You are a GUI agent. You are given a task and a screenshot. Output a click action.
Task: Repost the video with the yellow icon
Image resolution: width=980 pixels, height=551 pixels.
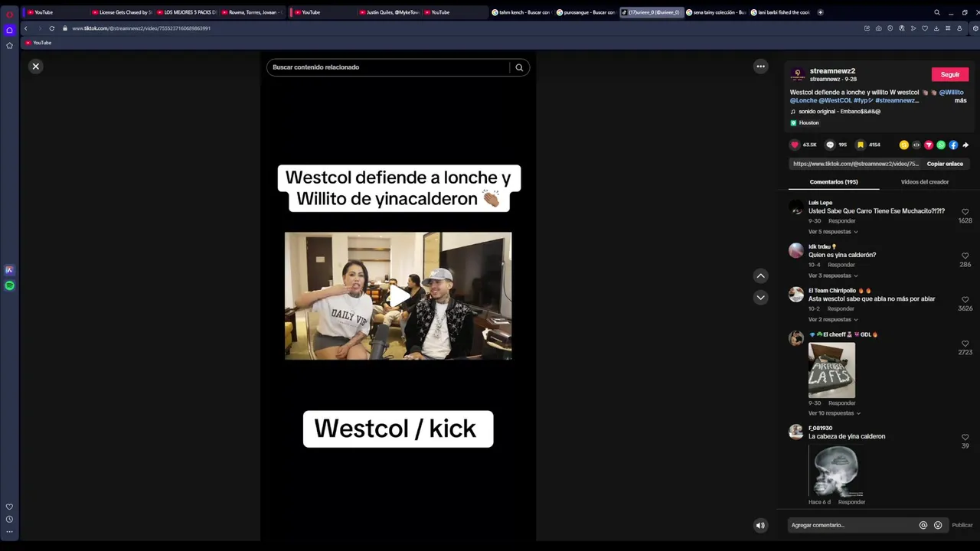[x=903, y=145]
